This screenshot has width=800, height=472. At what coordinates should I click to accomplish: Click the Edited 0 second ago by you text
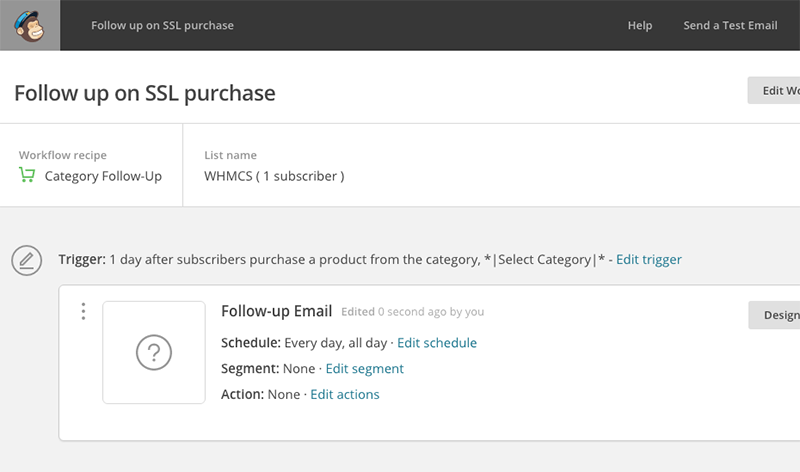coord(413,312)
